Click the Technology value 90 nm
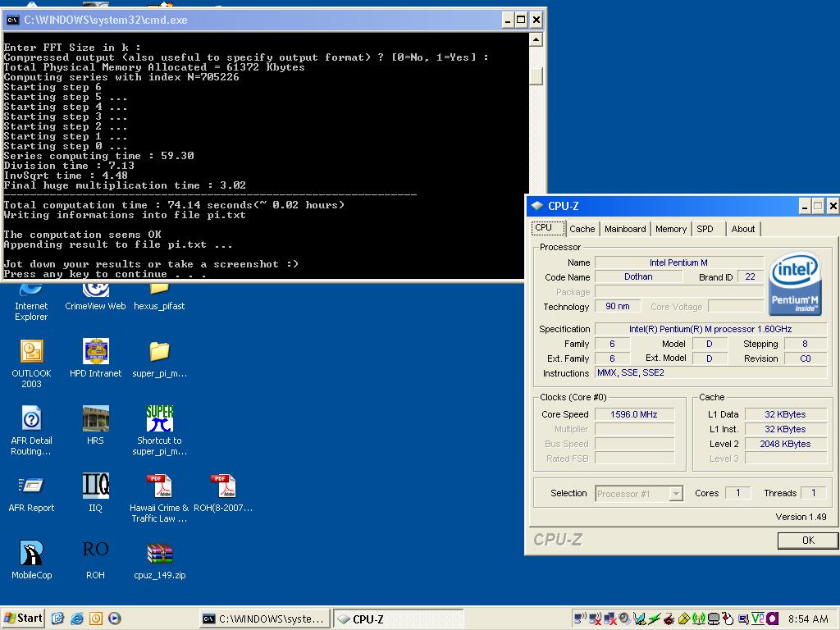The width and height of the screenshot is (840, 630). click(x=617, y=307)
